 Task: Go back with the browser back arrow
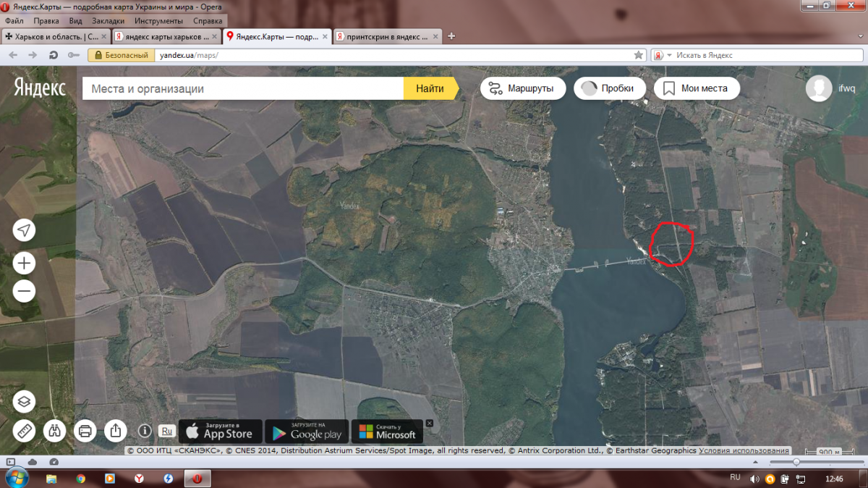coord(12,55)
